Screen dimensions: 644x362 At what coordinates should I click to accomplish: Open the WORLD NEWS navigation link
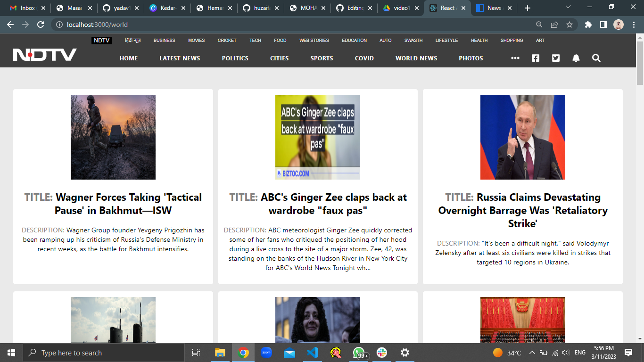pos(416,58)
